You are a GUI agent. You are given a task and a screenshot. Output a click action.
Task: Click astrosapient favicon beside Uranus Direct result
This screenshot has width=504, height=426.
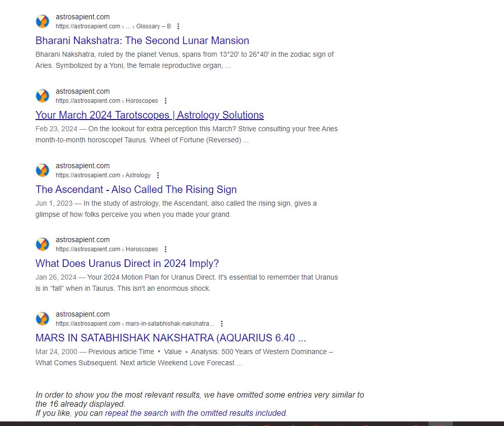tap(43, 244)
